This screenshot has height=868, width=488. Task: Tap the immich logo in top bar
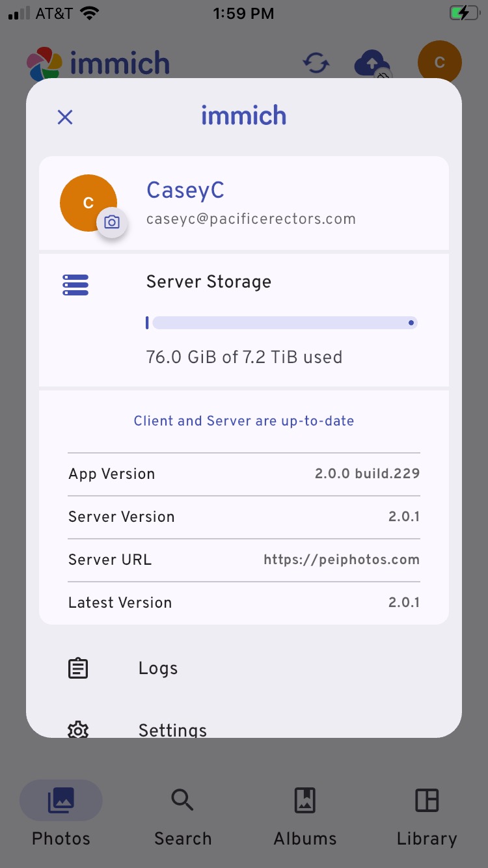98,64
